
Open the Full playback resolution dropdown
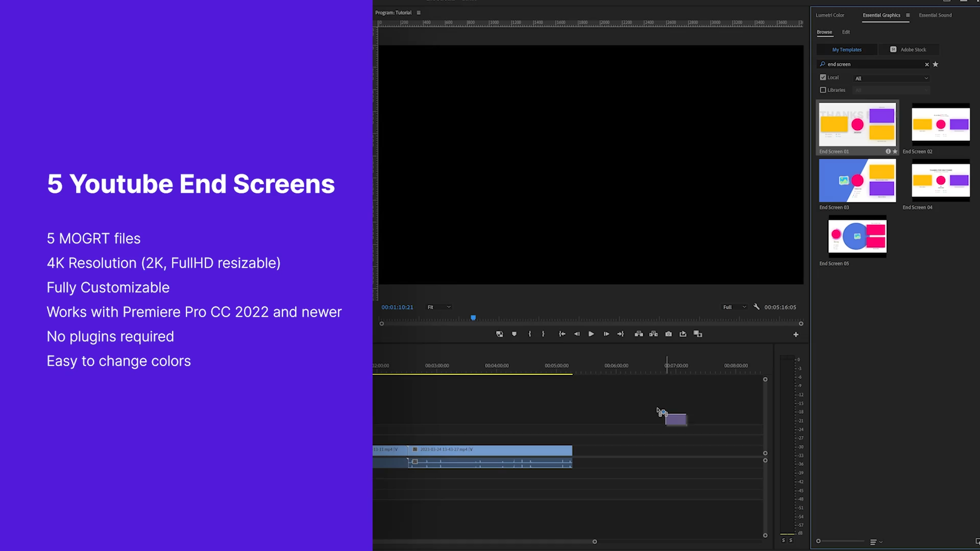pyautogui.click(x=733, y=307)
